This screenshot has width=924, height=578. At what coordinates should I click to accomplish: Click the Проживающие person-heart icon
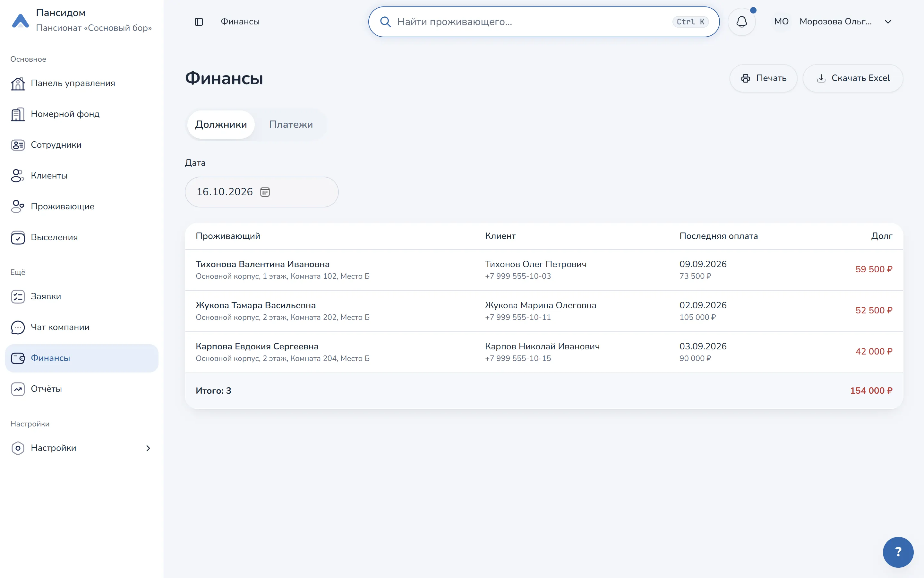tap(18, 206)
